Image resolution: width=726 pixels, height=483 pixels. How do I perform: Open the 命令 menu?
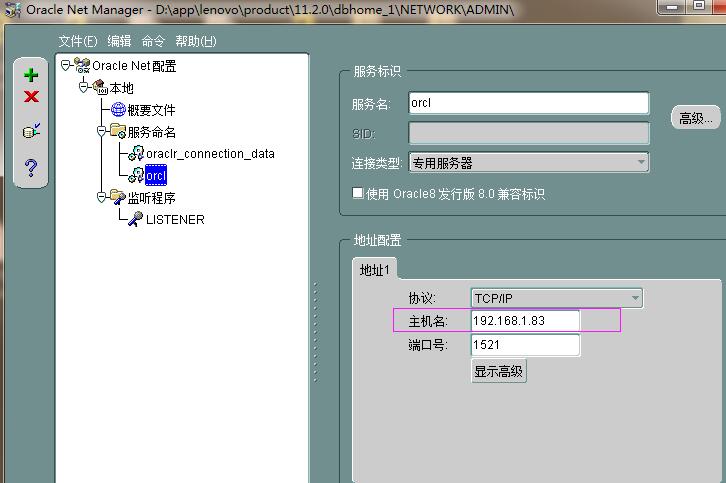click(153, 41)
